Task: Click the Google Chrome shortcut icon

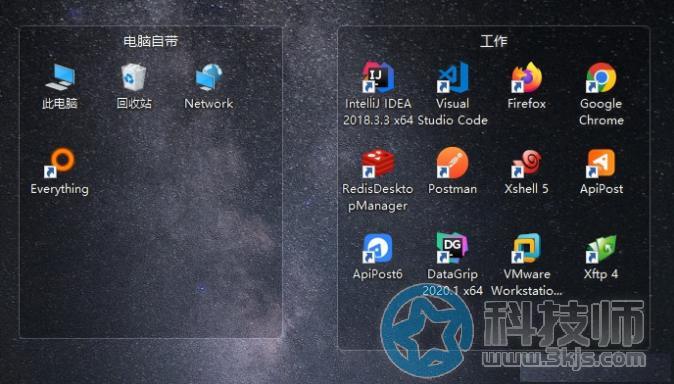Action: pos(601,77)
